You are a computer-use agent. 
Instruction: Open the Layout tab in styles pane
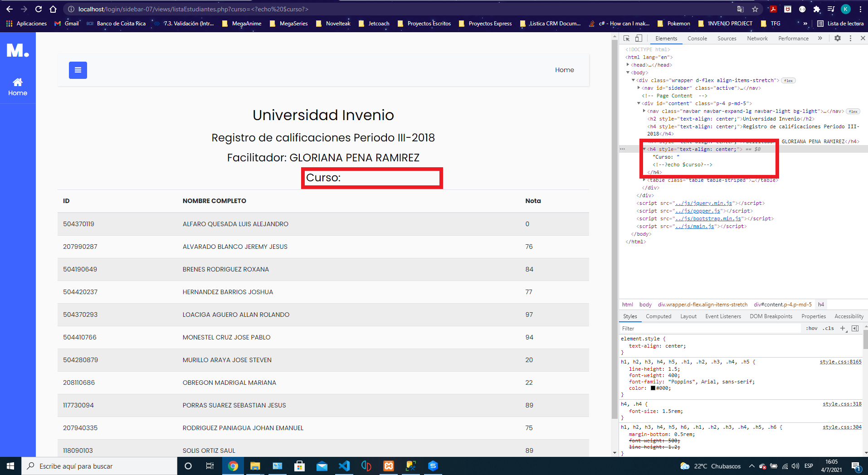point(688,316)
